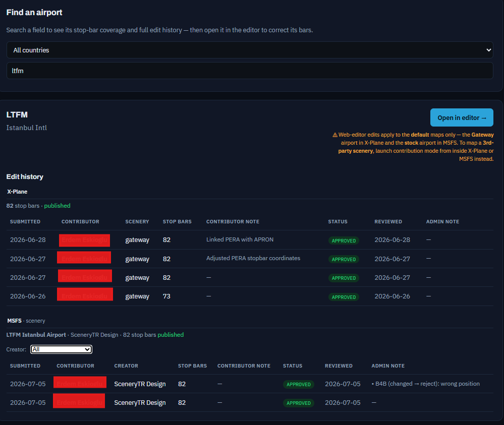Click the X-Plane SUBMITTED column header
The width and height of the screenshot is (504, 425).
pos(25,222)
